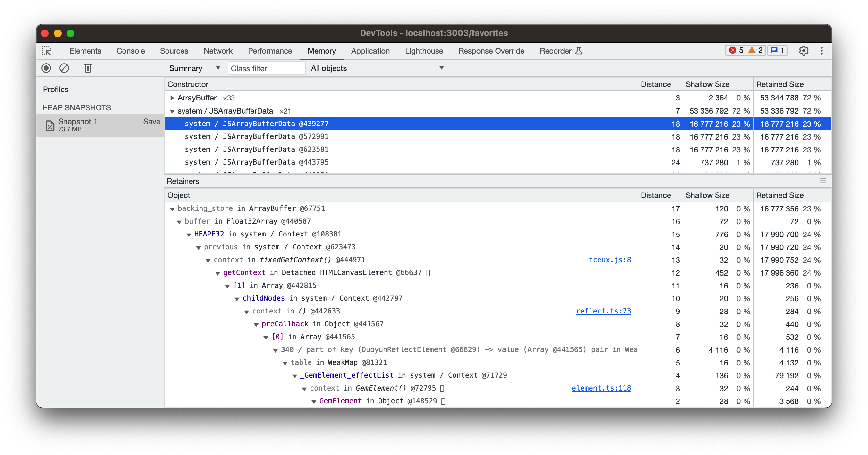Collapse buffer in Float32Array @440587 node
The width and height of the screenshot is (868, 455).
coord(179,222)
